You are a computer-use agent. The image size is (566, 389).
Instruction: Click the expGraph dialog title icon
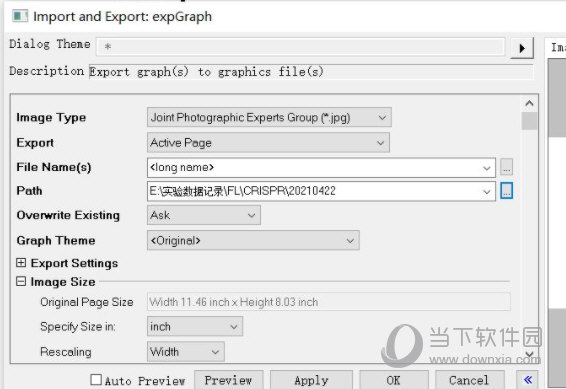(x=20, y=16)
